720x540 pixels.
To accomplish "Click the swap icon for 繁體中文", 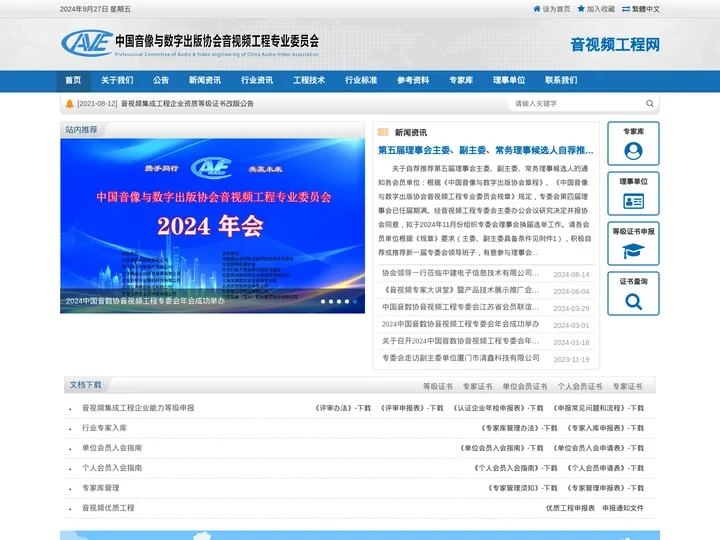I will [x=626, y=9].
